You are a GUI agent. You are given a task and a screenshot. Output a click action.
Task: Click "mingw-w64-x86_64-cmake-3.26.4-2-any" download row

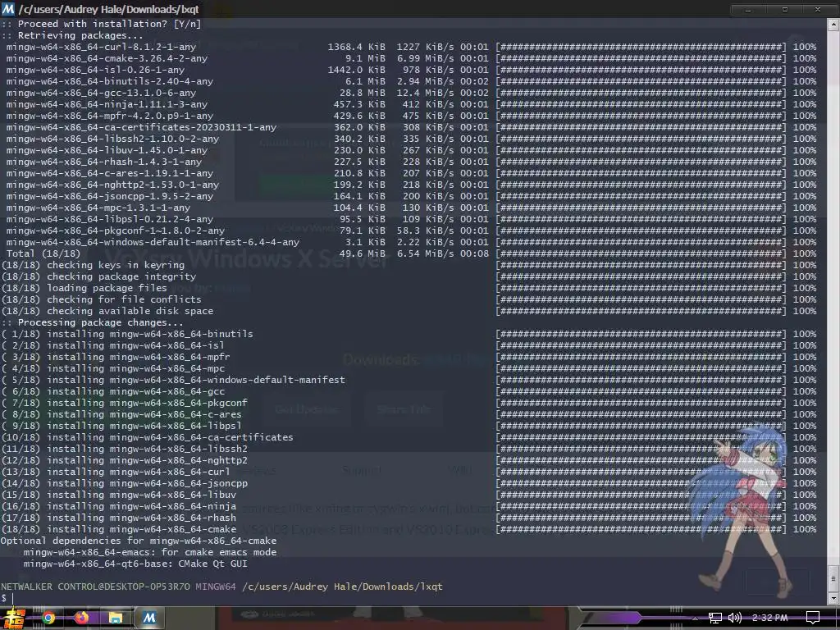click(x=411, y=58)
